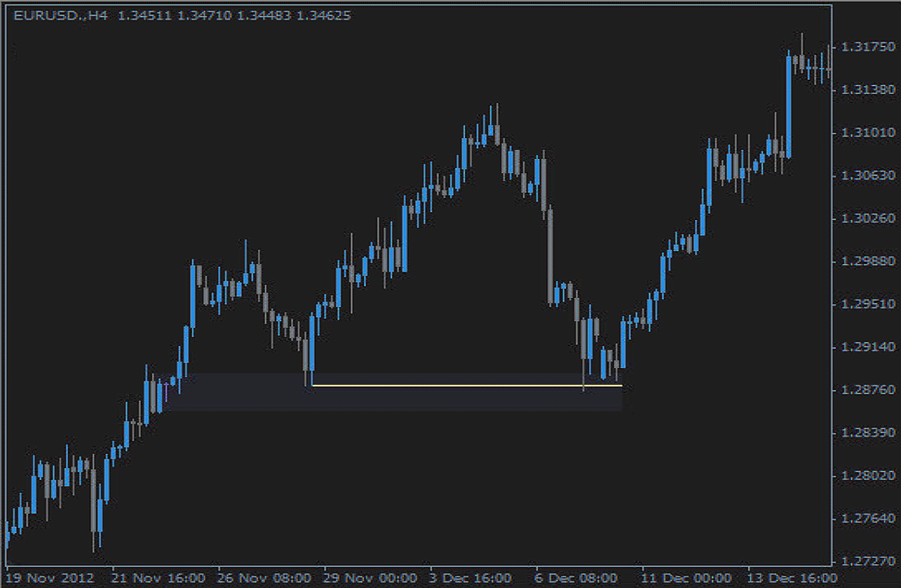Click the tall blue candle near 1.31750
Viewport: 901px width, 588px height.
click(788, 107)
